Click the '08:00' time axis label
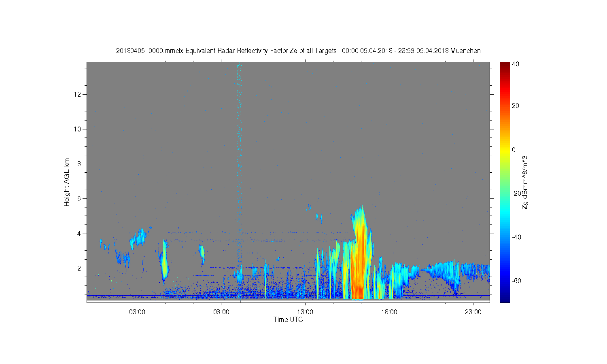This screenshot has height=364, width=607. pos(221,312)
